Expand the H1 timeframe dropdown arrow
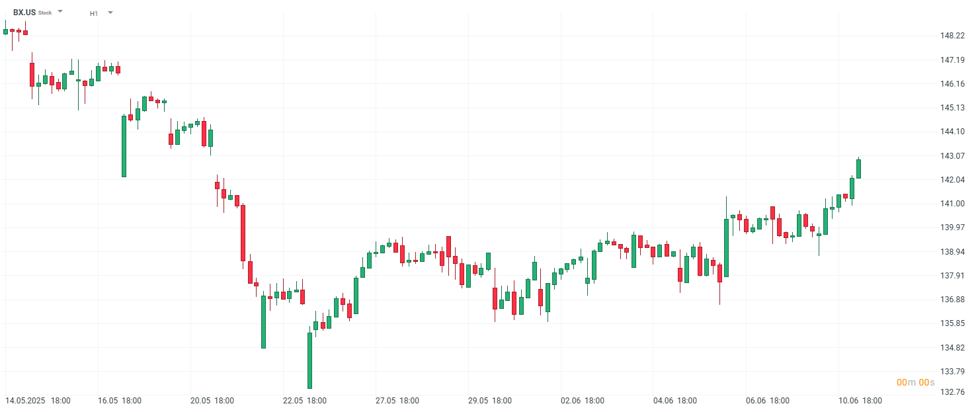This screenshot has width=980, height=412. click(110, 13)
